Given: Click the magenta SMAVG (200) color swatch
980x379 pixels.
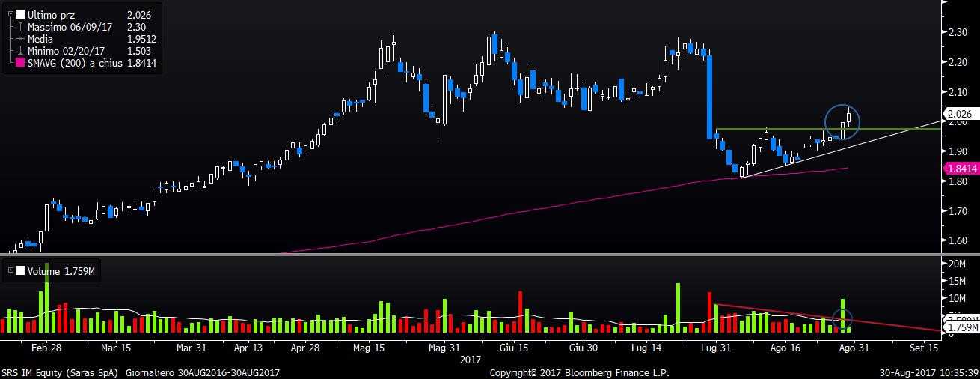Looking at the screenshot, I should [x=19, y=62].
